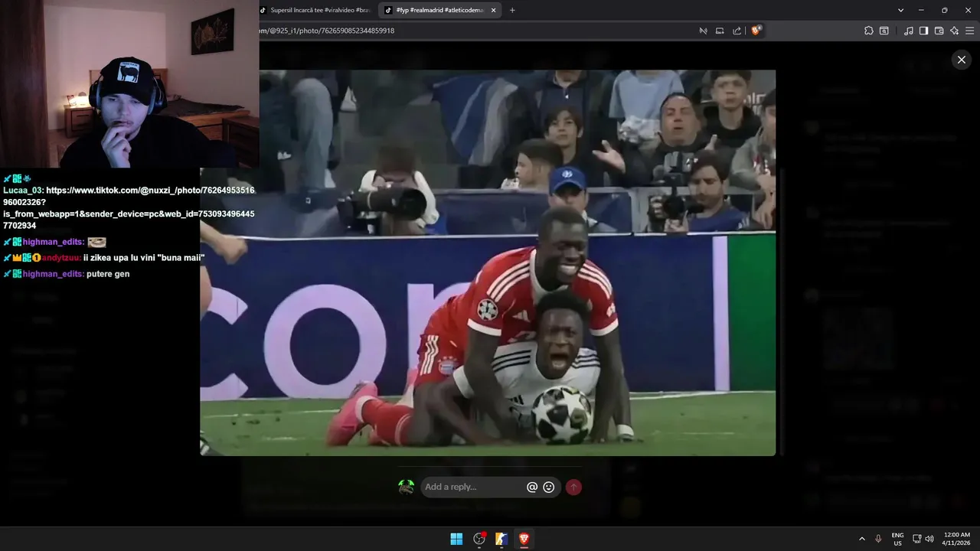
Task: Open the browser hamburger main menu
Action: [x=970, y=31]
